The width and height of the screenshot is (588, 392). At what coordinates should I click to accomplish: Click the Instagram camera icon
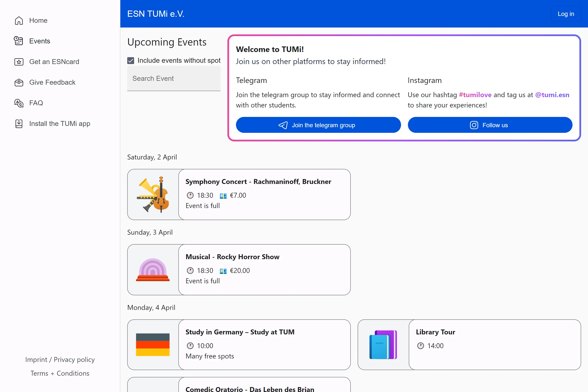[x=474, y=125]
